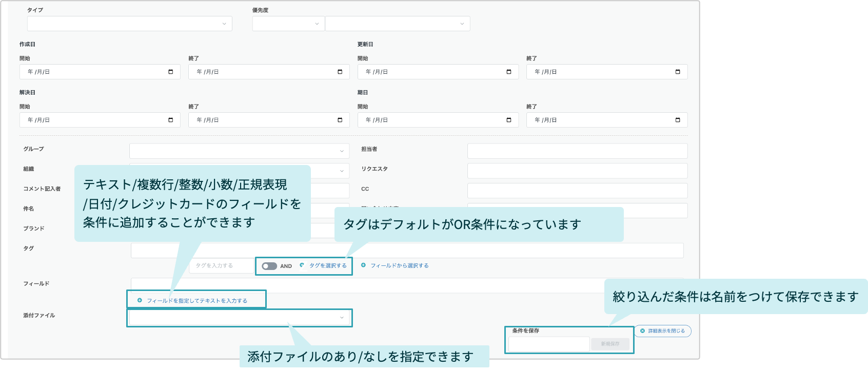Expand the グループ dropdown
Screen dimensions: 868x372
point(239,151)
